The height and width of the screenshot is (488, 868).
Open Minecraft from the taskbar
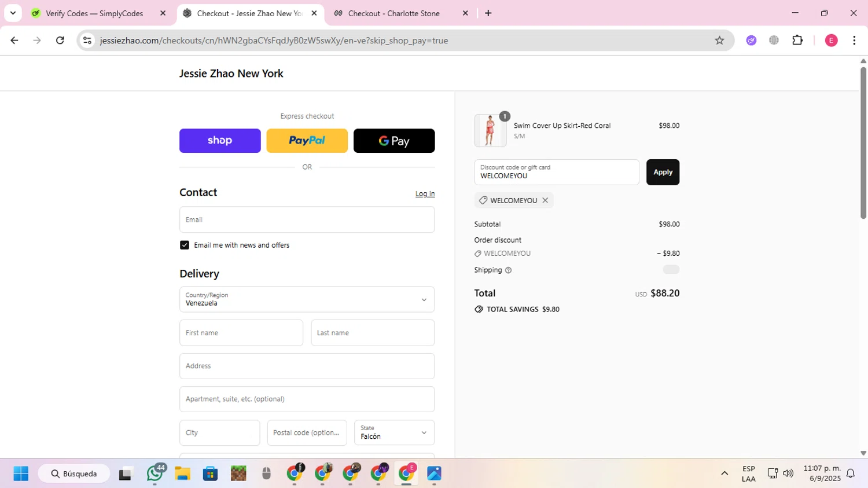click(x=238, y=474)
